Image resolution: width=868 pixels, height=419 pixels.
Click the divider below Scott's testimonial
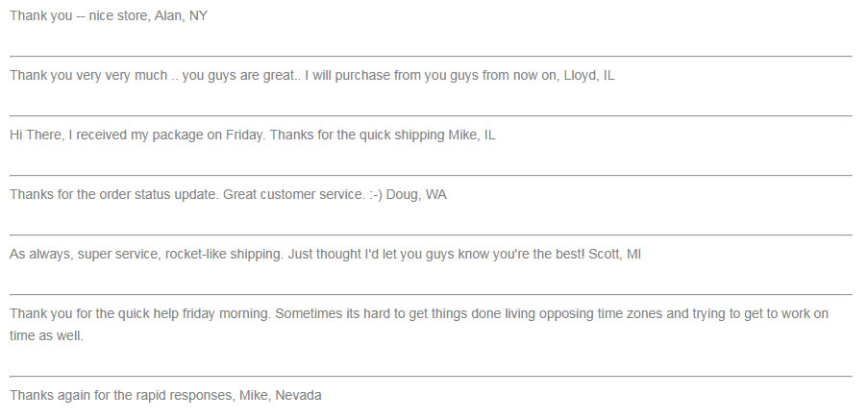(431, 294)
